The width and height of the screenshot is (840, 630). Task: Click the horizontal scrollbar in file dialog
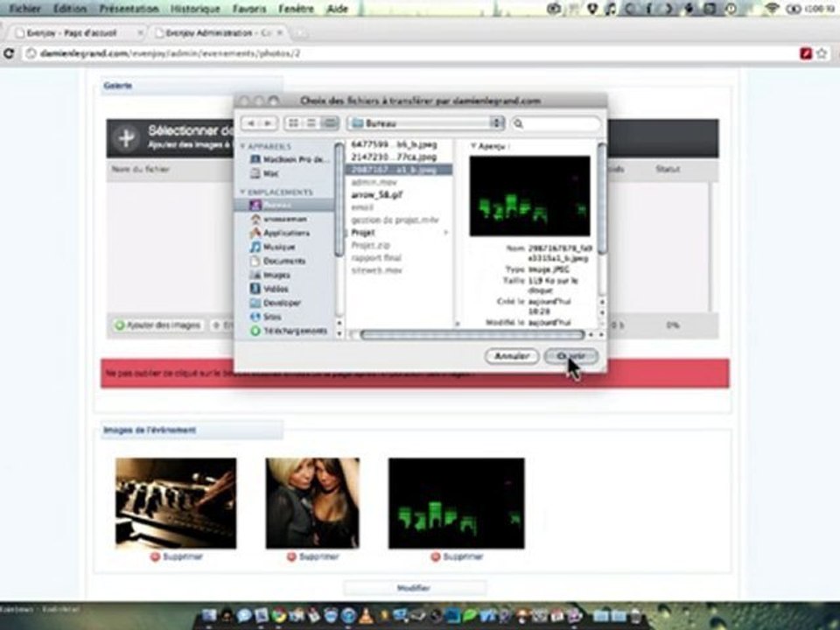(x=472, y=335)
